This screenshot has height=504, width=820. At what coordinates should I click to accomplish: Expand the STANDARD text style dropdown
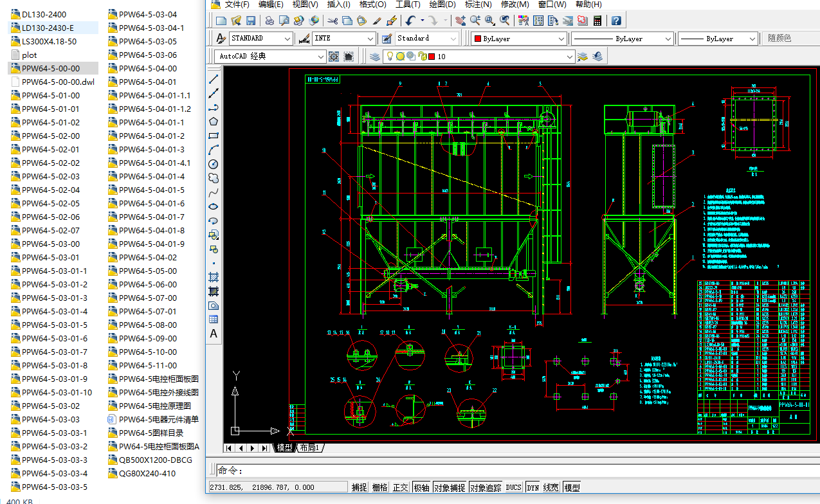[289, 38]
